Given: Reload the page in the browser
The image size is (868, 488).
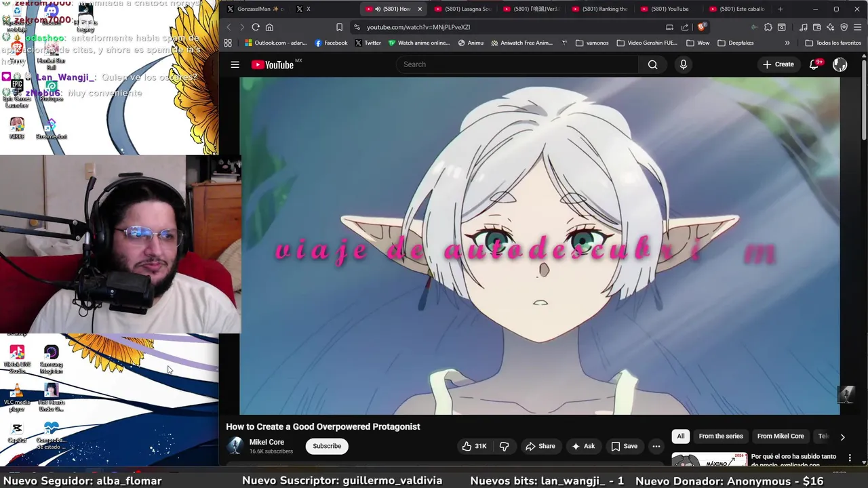Looking at the screenshot, I should point(256,27).
